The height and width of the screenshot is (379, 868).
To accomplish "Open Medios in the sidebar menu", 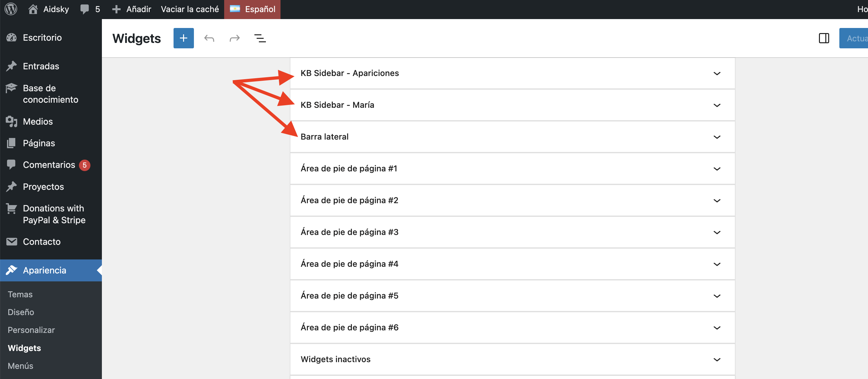I will coord(38,121).
